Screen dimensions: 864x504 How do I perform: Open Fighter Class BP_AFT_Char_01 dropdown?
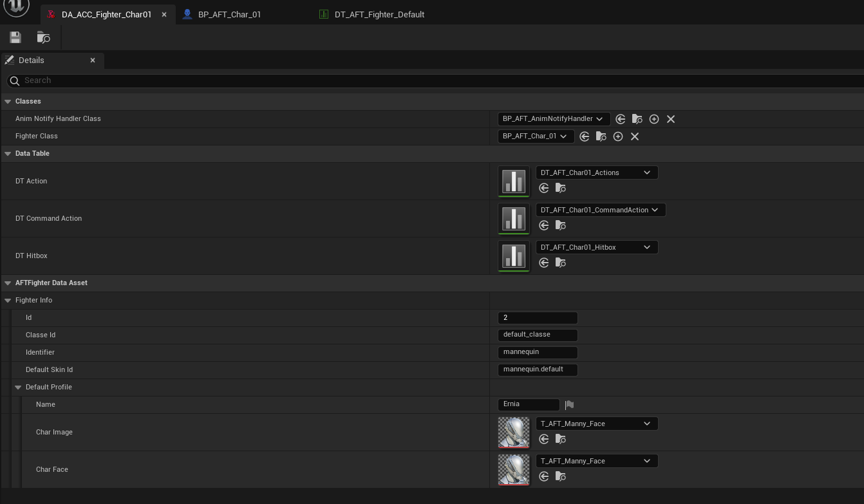coord(536,136)
